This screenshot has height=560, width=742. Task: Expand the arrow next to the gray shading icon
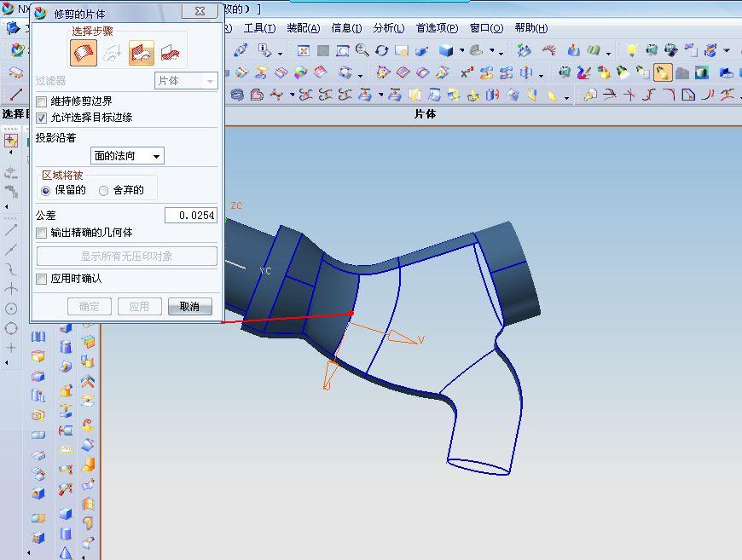[x=492, y=50]
